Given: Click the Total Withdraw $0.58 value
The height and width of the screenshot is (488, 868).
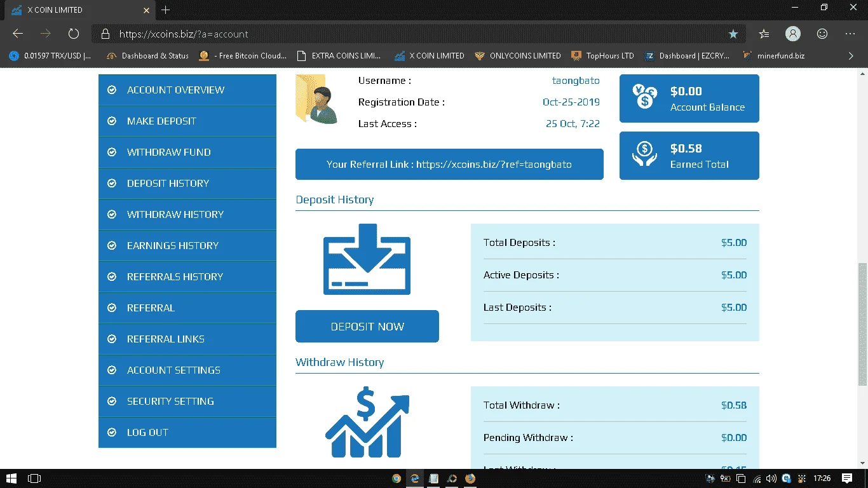Looking at the screenshot, I should point(734,405).
